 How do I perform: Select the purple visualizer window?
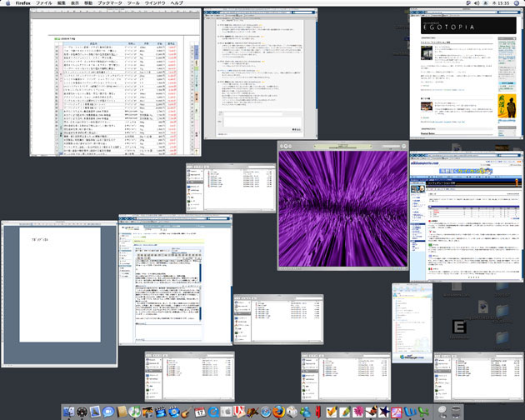tap(342, 207)
